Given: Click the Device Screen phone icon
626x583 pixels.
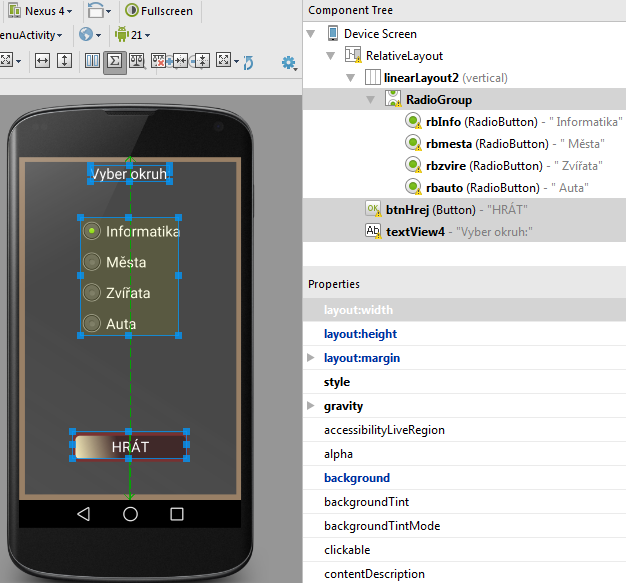Looking at the screenshot, I should click(333, 34).
